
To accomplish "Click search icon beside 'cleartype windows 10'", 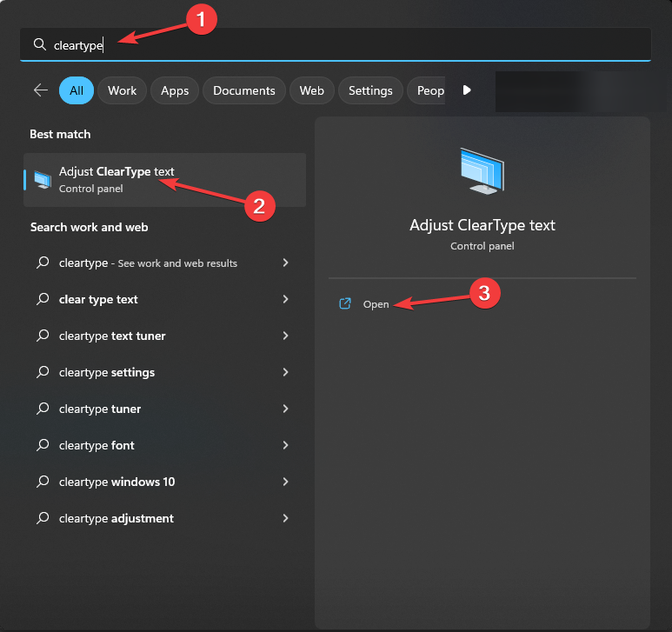I will click(43, 482).
